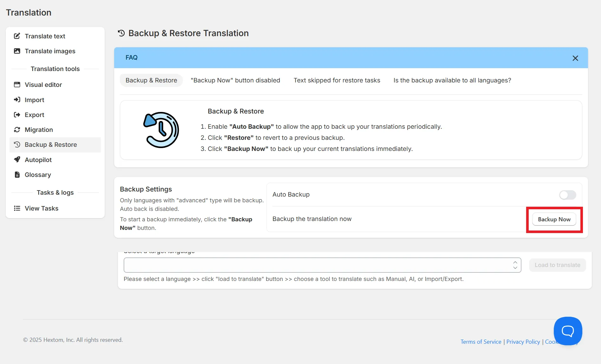The image size is (601, 364).
Task: Open the Privacy Policy link
Action: 523,342
